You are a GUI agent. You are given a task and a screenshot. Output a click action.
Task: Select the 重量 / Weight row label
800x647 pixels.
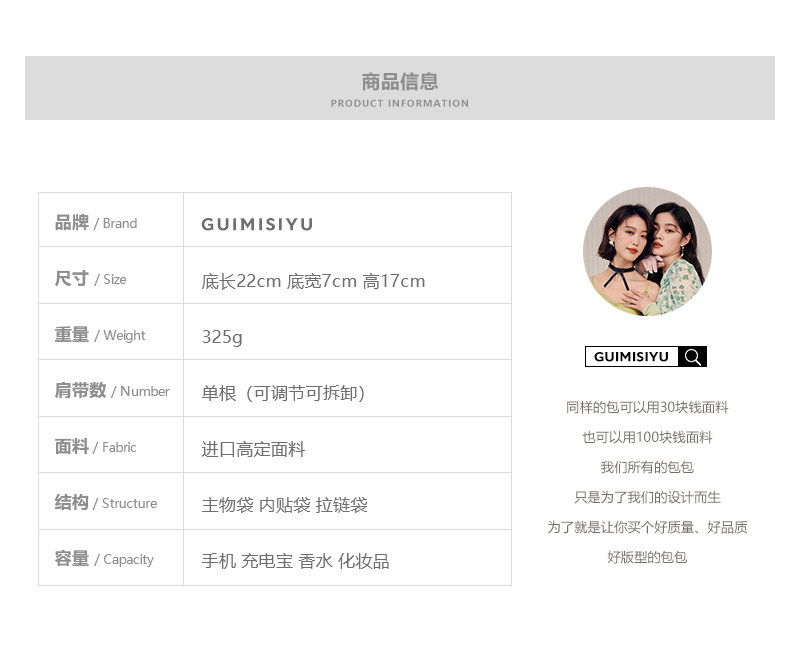[x=100, y=335]
